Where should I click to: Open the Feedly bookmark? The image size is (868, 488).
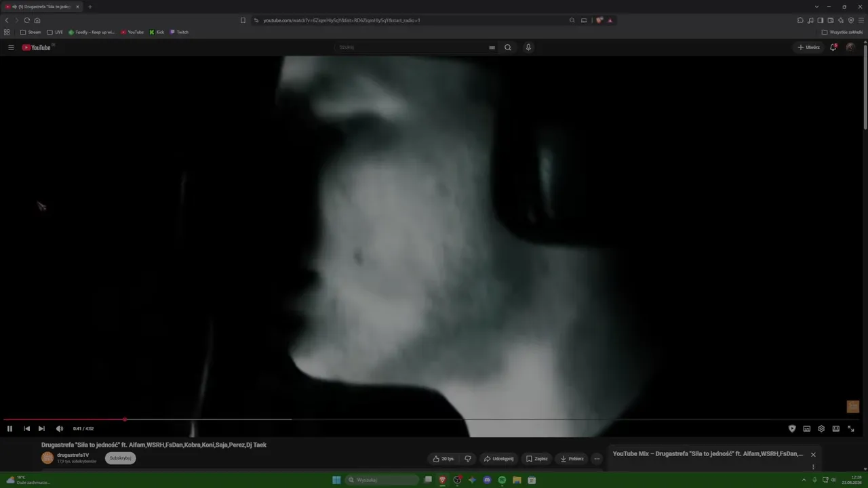[92, 32]
